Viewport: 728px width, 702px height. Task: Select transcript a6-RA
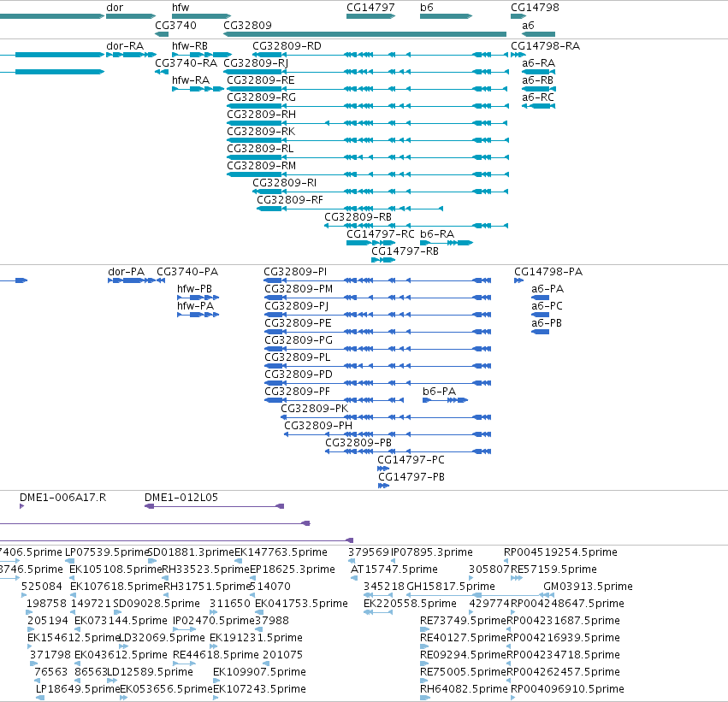tap(539, 63)
